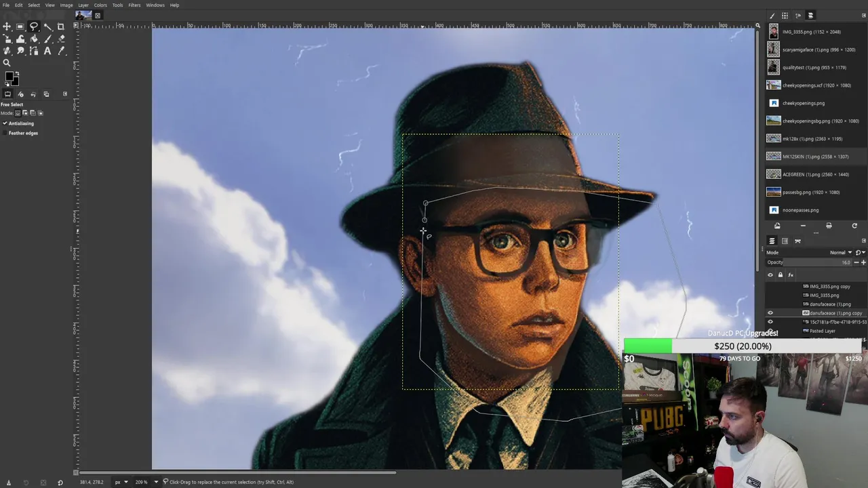Set selection mode to Replace

(x=18, y=113)
